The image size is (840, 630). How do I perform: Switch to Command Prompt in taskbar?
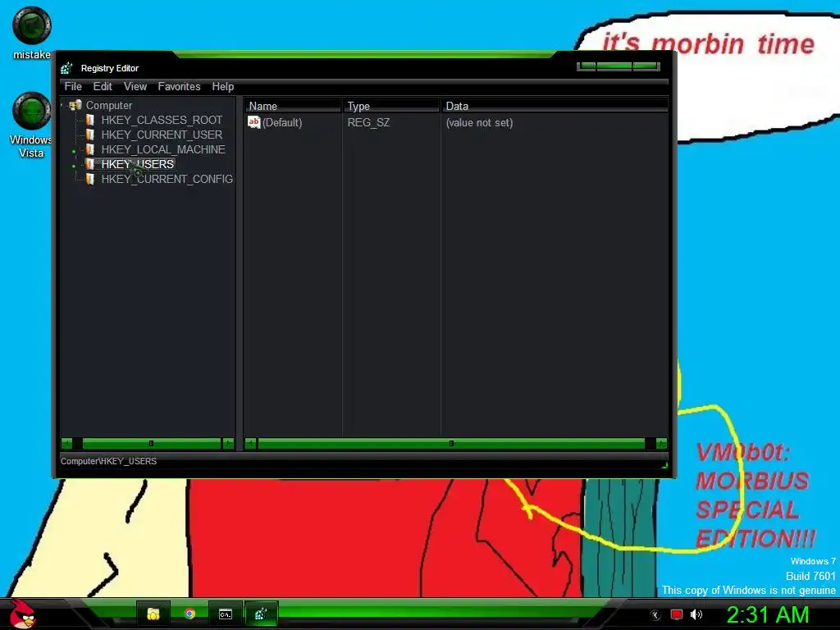[226, 614]
